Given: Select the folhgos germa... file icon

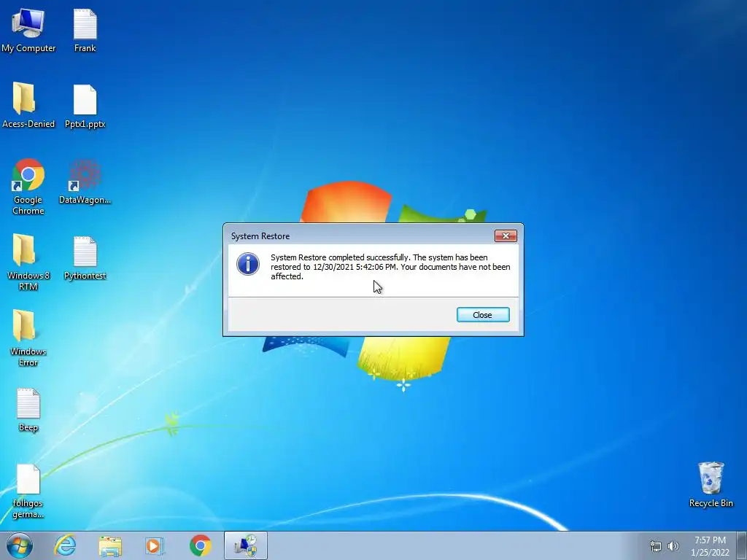Looking at the screenshot, I should click(x=28, y=491).
